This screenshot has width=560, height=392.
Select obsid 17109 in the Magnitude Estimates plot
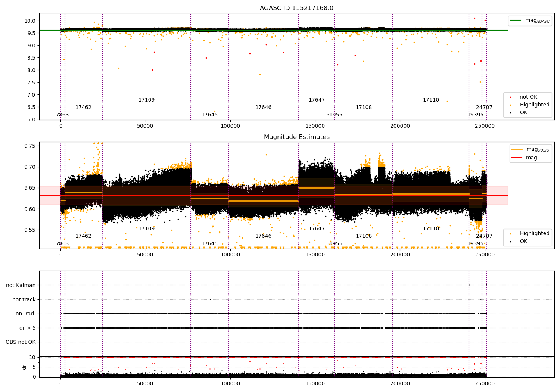click(x=146, y=229)
